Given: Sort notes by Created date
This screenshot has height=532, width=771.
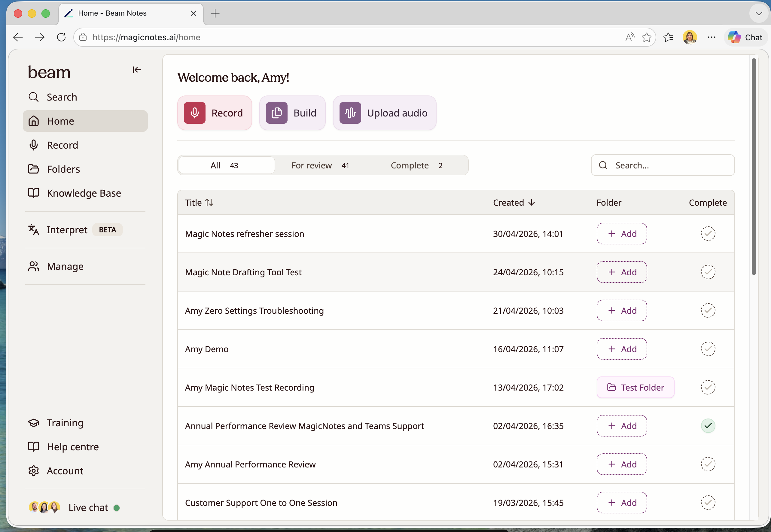Looking at the screenshot, I should tap(514, 203).
